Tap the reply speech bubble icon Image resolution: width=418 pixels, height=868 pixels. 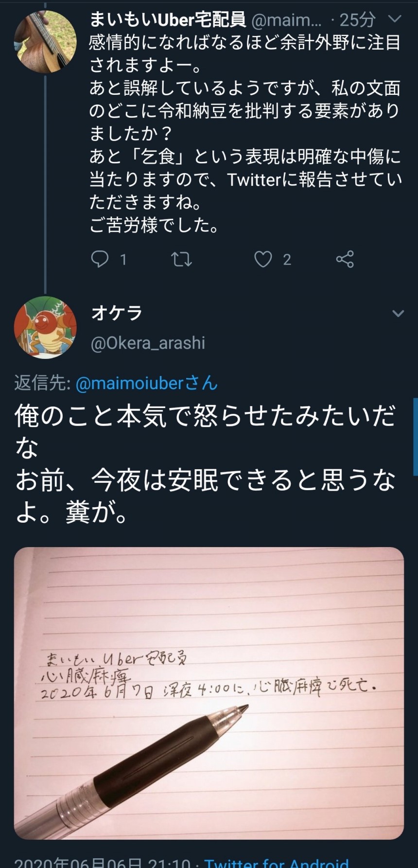pos(100,259)
